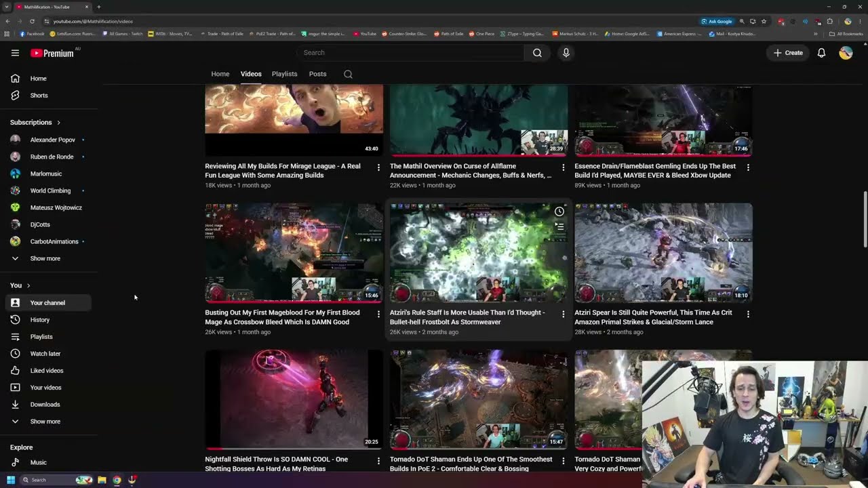Open the All Bookmarks folder
The image size is (868, 488).
tap(846, 33)
